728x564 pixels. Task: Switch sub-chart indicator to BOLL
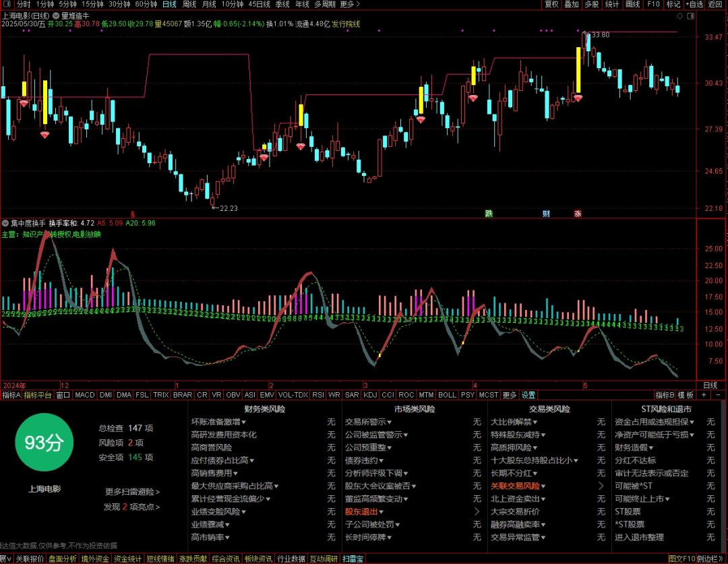pos(447,395)
